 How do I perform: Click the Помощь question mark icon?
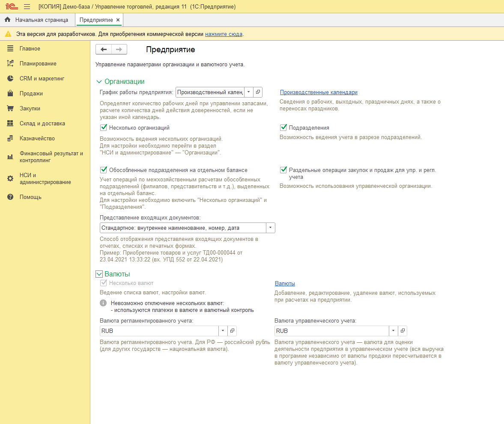click(10, 197)
